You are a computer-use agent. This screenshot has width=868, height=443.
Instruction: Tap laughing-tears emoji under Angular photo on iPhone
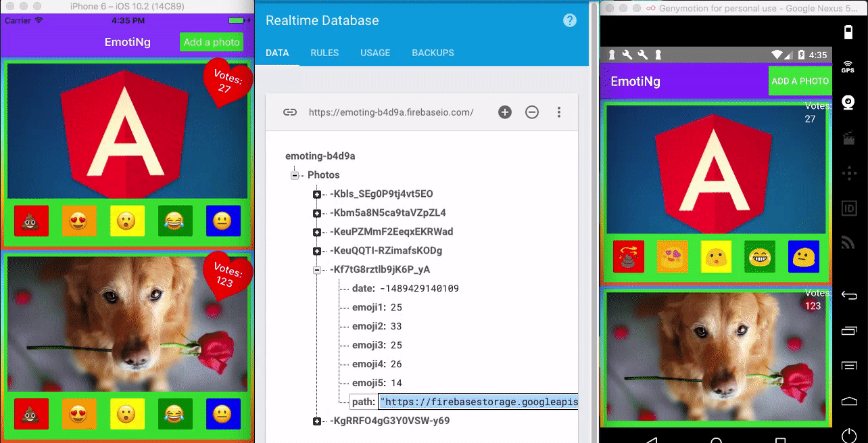point(175,221)
